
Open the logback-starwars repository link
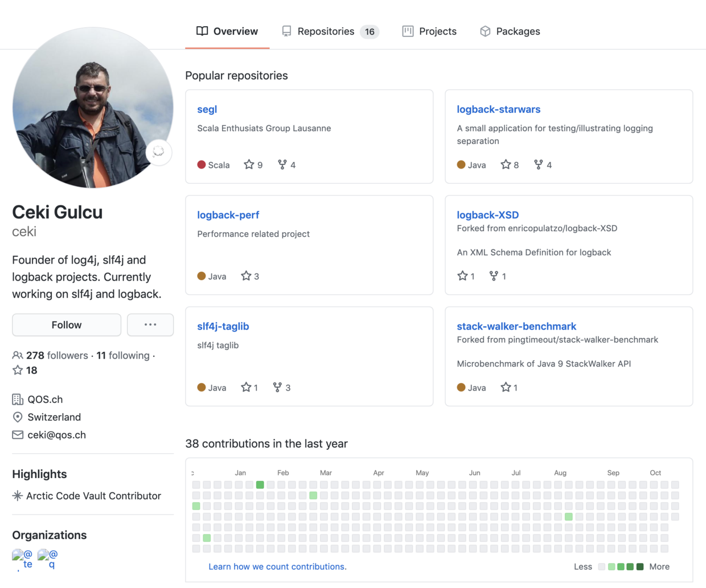[x=498, y=109]
